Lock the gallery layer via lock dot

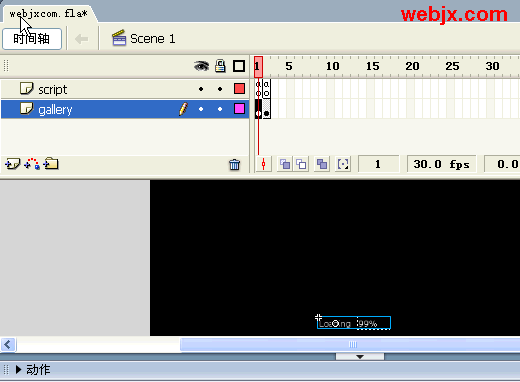(x=220, y=109)
